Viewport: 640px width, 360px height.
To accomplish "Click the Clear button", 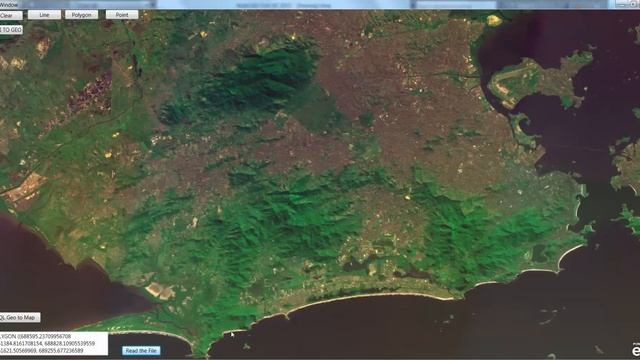I will 10,16.
